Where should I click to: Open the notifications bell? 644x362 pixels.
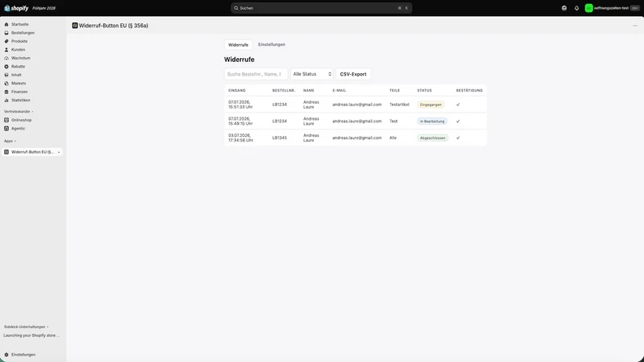576,8
